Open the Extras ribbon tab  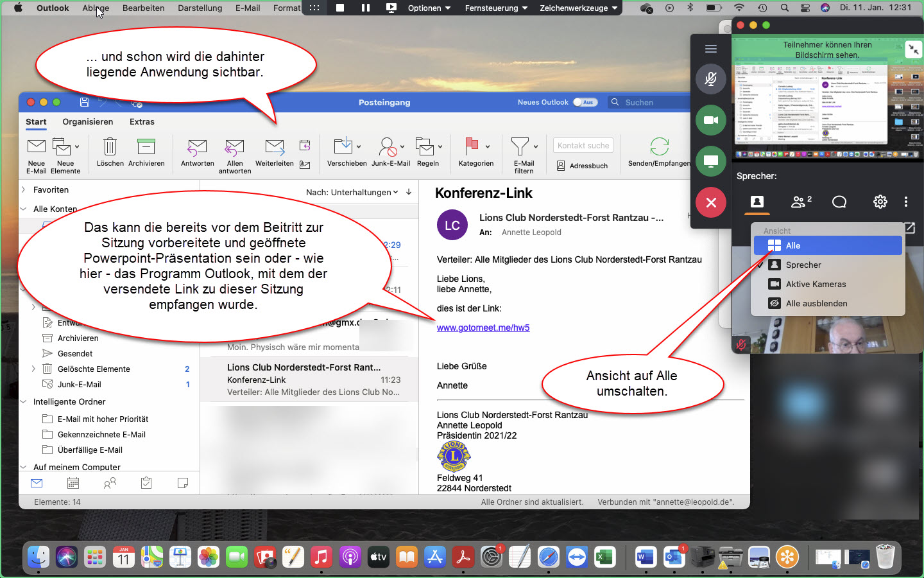click(142, 121)
